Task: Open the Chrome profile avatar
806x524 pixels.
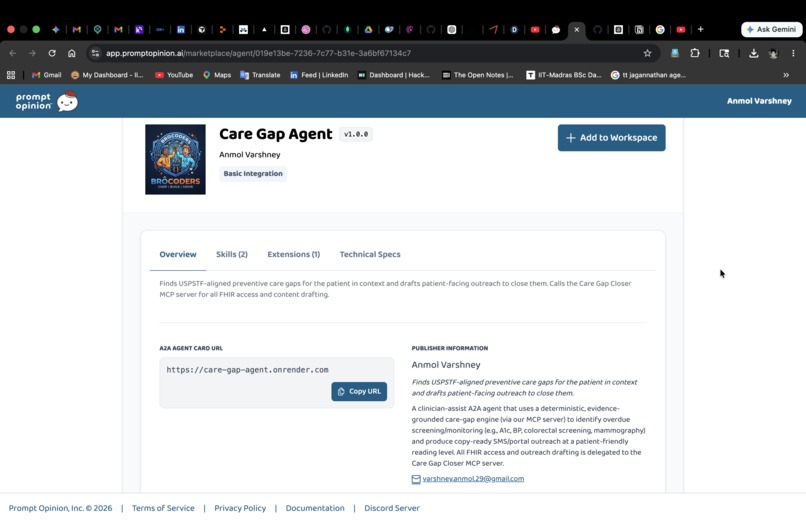Action: click(773, 53)
